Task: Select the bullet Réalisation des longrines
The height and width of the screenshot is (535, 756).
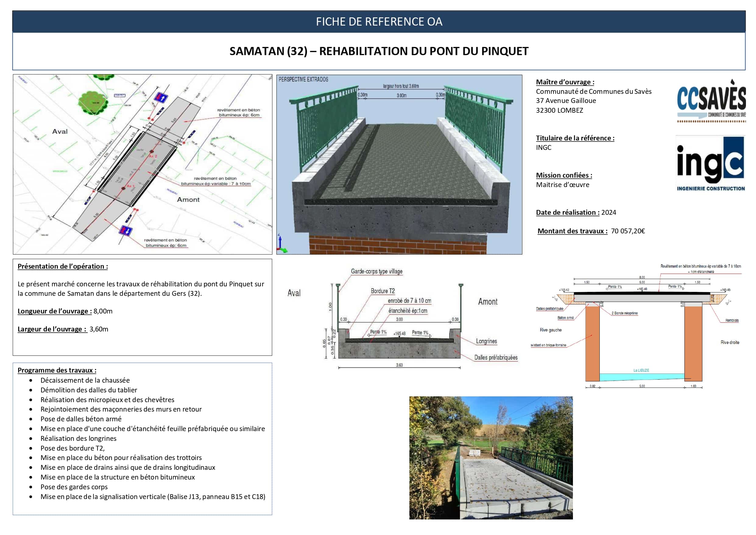Action: 78,438
